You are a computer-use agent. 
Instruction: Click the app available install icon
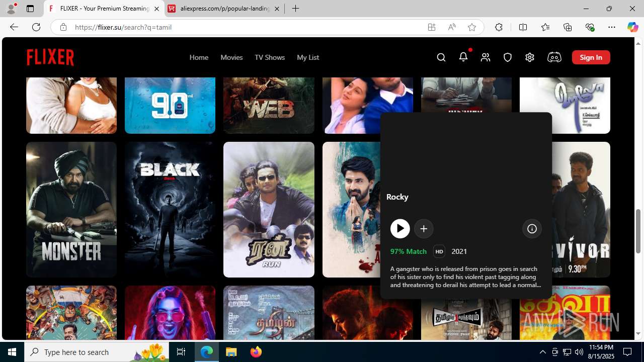pos(432,27)
